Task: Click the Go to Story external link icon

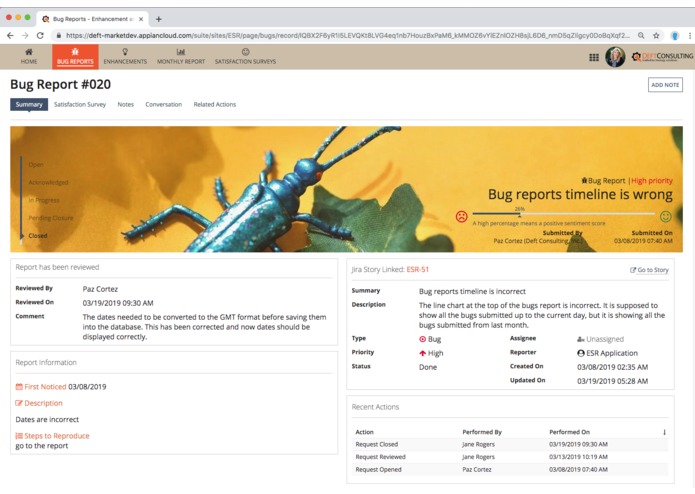Action: (633, 270)
